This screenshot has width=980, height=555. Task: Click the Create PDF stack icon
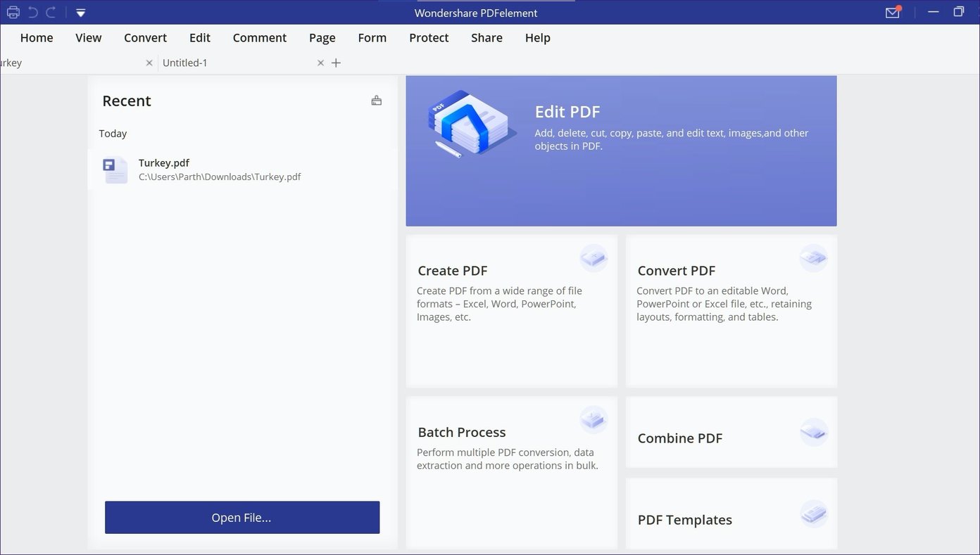[x=593, y=258]
